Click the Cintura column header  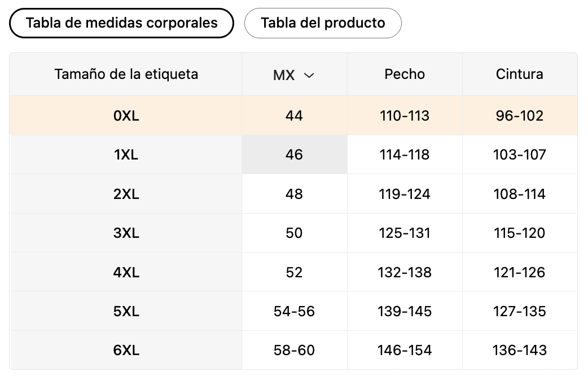tap(519, 74)
